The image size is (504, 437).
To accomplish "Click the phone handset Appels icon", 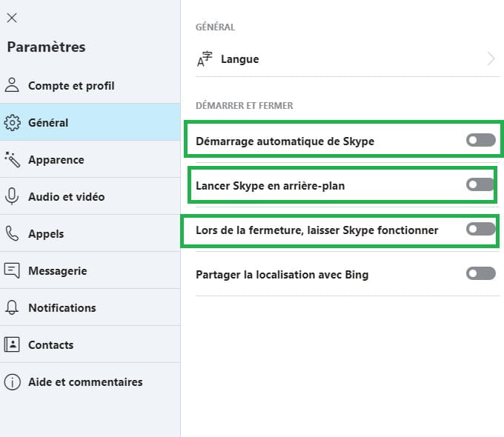I will pos(12,233).
